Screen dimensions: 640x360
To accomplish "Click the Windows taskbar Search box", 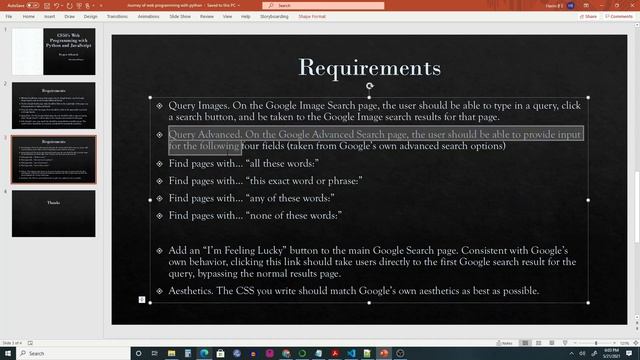I will [x=73, y=353].
